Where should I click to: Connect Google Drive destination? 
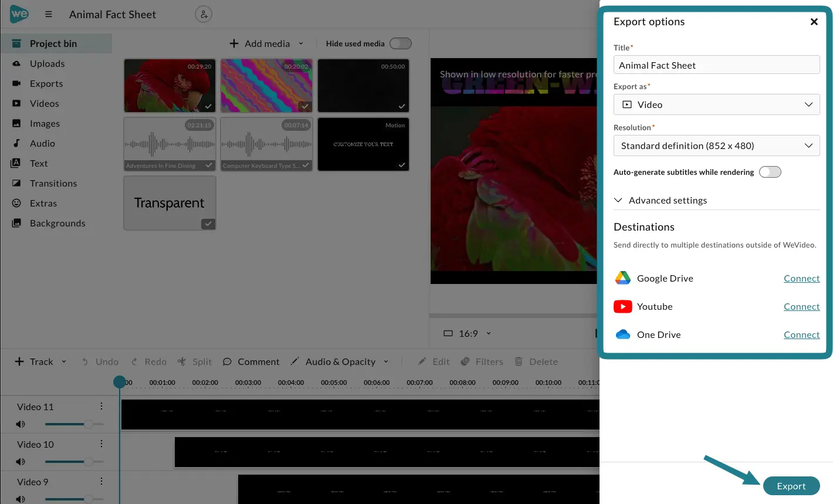801,278
